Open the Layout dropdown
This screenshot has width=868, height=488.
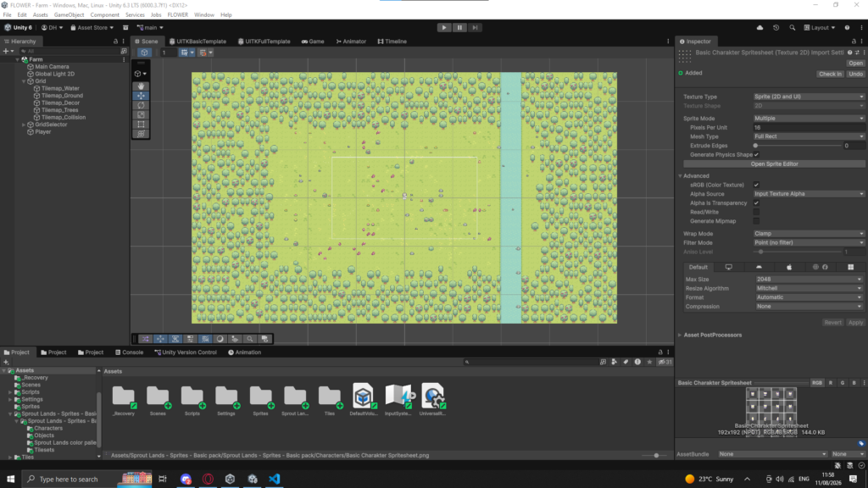pyautogui.click(x=820, y=28)
